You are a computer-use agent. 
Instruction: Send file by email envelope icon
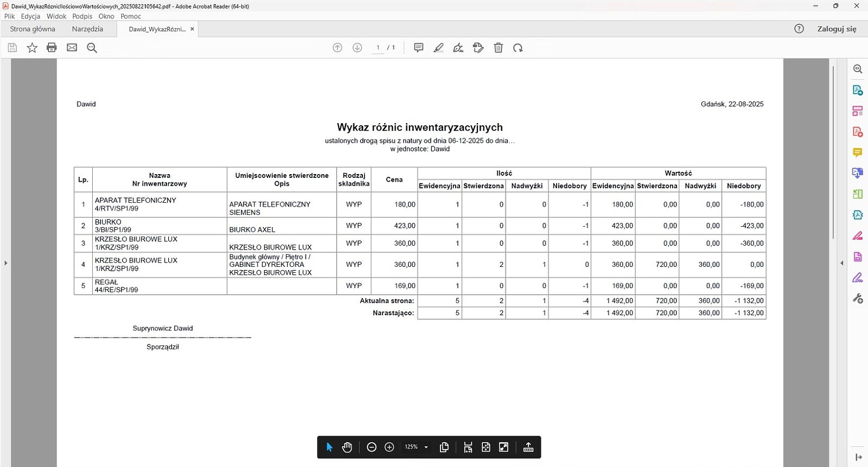coord(72,48)
